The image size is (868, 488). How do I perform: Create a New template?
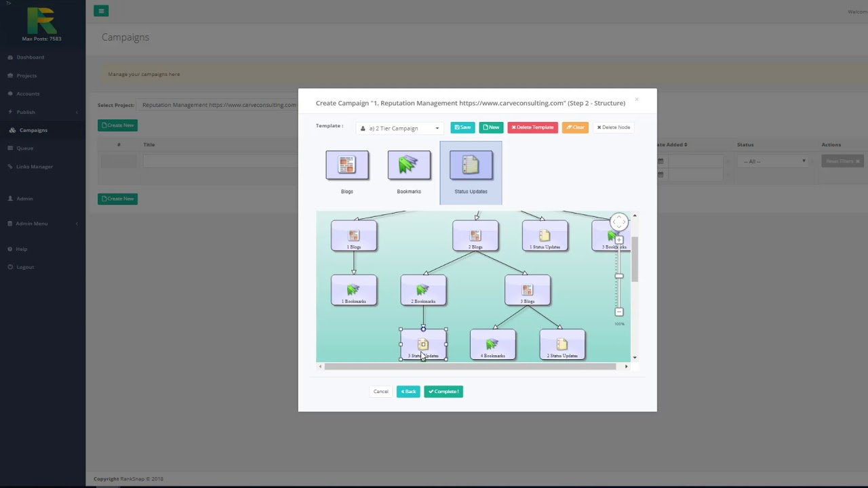point(491,127)
